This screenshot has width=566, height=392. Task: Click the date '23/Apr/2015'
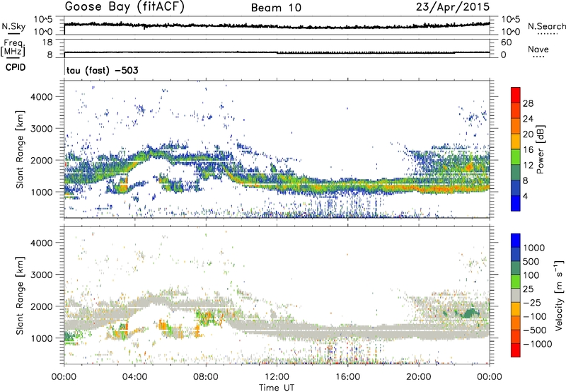click(x=453, y=7)
